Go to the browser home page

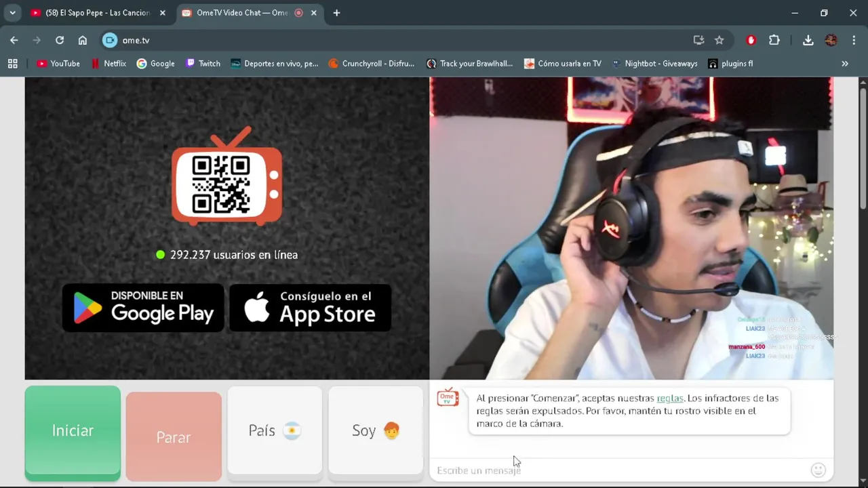83,40
